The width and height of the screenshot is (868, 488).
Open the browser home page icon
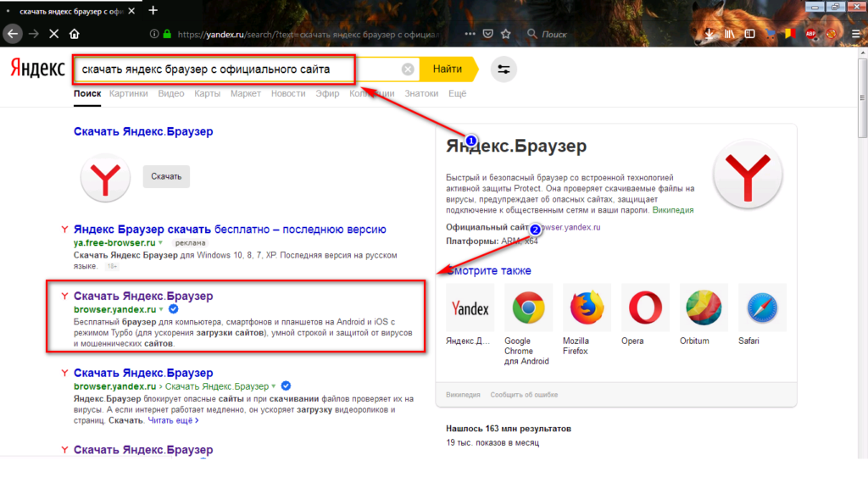pos(75,34)
